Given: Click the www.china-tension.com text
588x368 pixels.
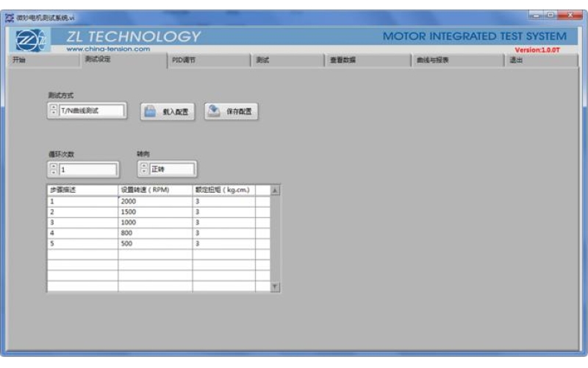Looking at the screenshot, I should pyautogui.click(x=108, y=49).
